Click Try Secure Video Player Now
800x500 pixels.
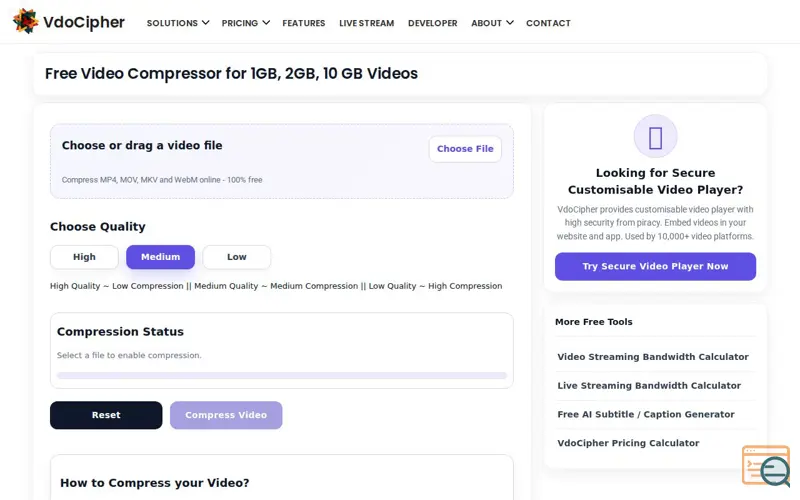[655, 266]
